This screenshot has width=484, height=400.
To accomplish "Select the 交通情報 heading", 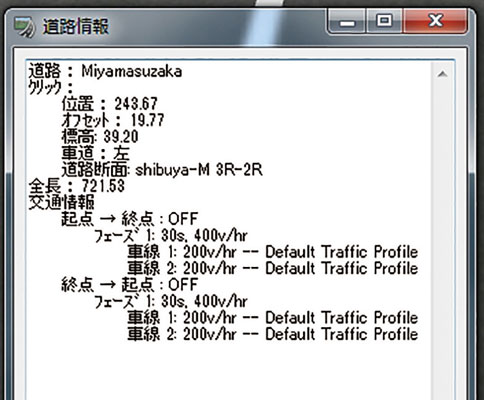I will click(61, 202).
